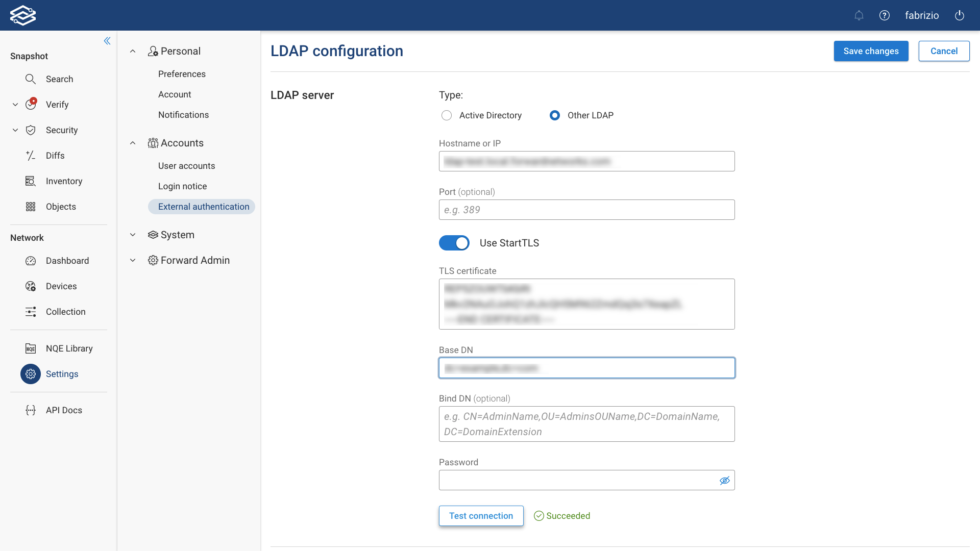This screenshot has width=980, height=551.
Task: Click into the Bind DN field
Action: 586,423
